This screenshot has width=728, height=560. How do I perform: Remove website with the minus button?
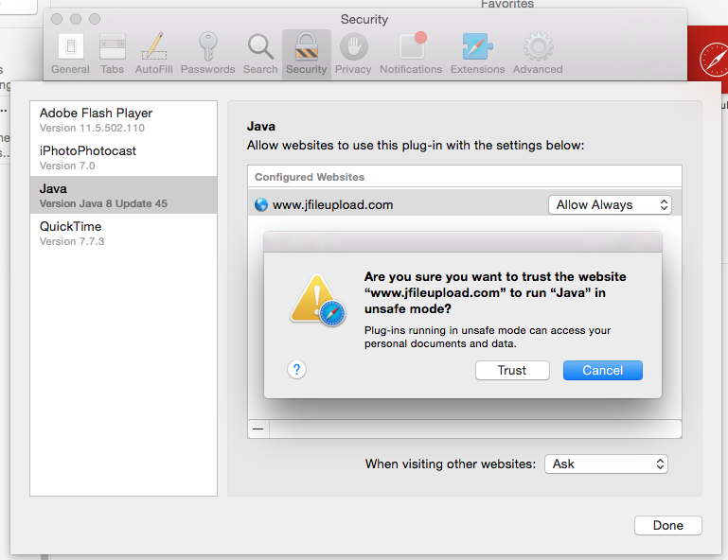point(257,429)
